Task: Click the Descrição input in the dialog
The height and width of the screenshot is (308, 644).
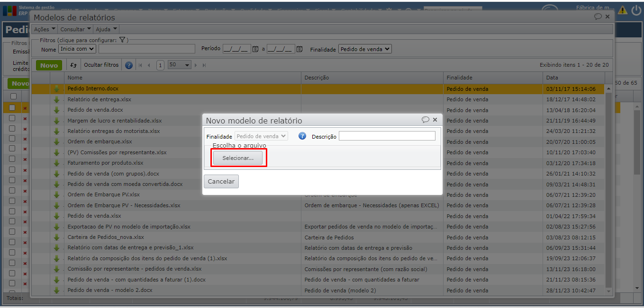Action: 387,136
